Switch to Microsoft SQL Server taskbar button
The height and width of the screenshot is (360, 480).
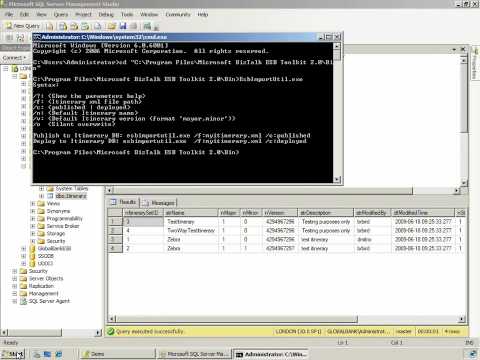pyautogui.click(x=195, y=354)
